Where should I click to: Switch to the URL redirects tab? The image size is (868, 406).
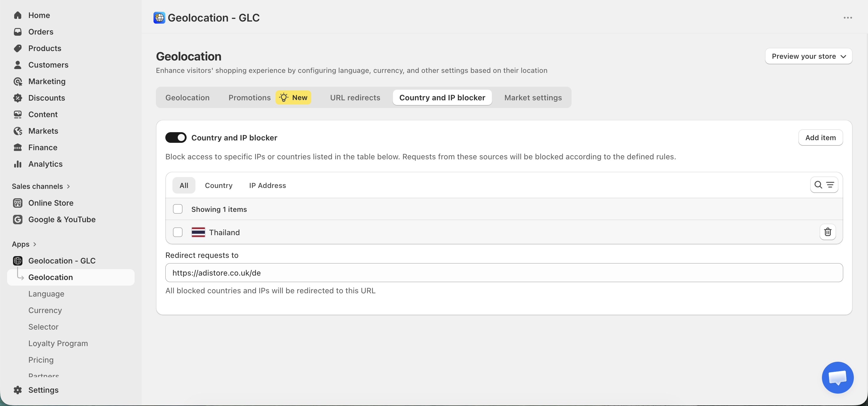(x=355, y=97)
